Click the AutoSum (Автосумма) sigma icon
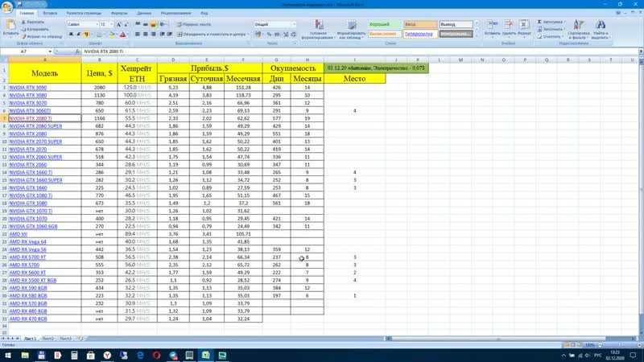The image size is (644, 362). point(539,22)
